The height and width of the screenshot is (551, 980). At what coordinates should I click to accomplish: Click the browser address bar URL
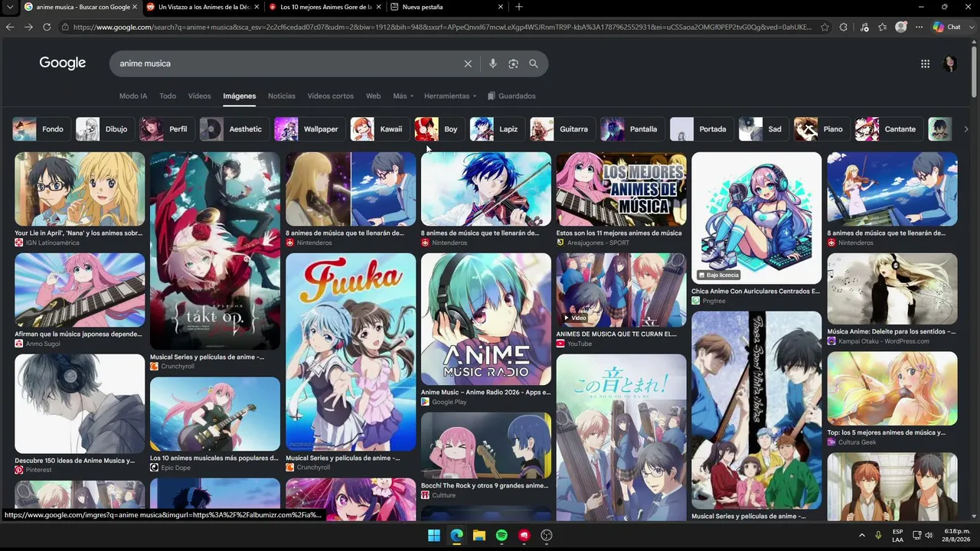443,27
